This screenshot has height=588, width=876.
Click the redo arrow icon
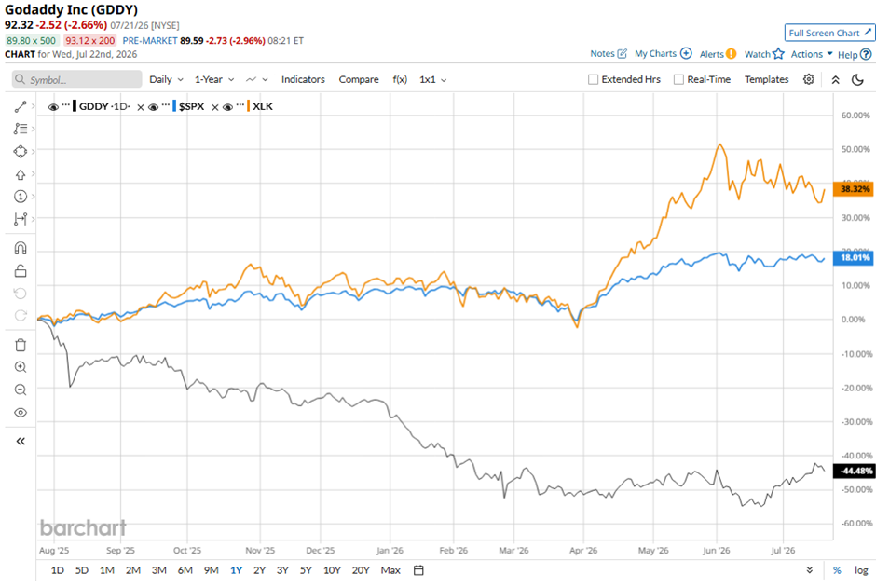[x=21, y=316]
